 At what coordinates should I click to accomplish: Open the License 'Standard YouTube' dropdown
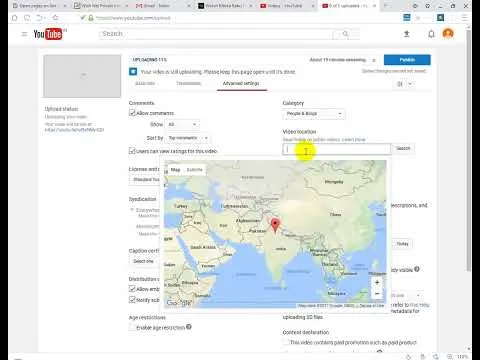pos(144,179)
